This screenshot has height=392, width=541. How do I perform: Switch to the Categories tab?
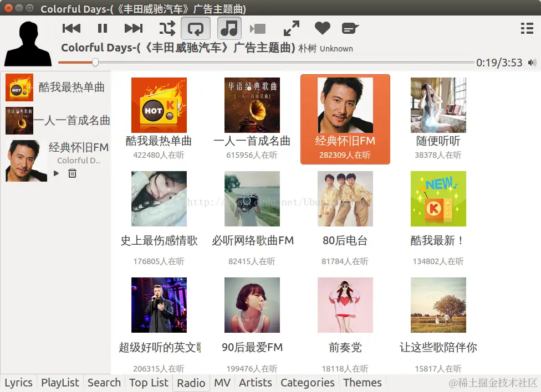pyautogui.click(x=308, y=383)
